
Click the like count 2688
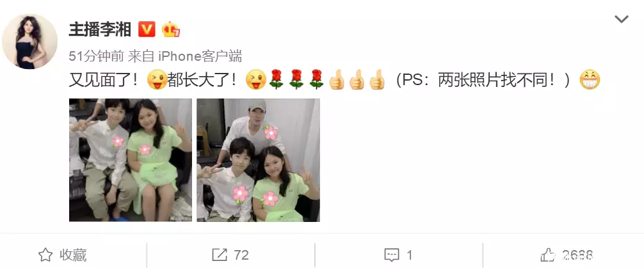pyautogui.click(x=577, y=255)
